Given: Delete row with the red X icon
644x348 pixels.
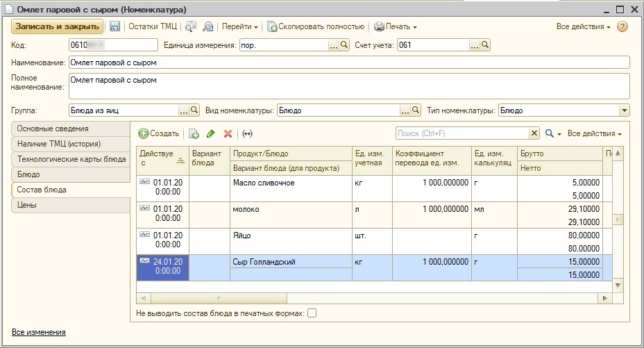Looking at the screenshot, I should (x=228, y=133).
